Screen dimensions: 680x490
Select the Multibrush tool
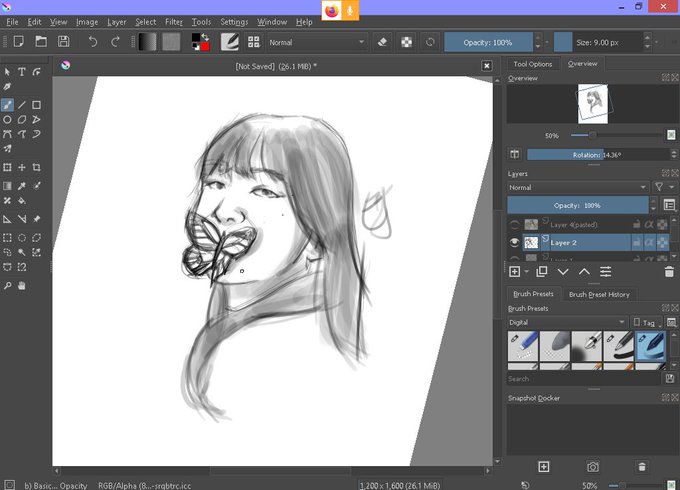[7, 149]
